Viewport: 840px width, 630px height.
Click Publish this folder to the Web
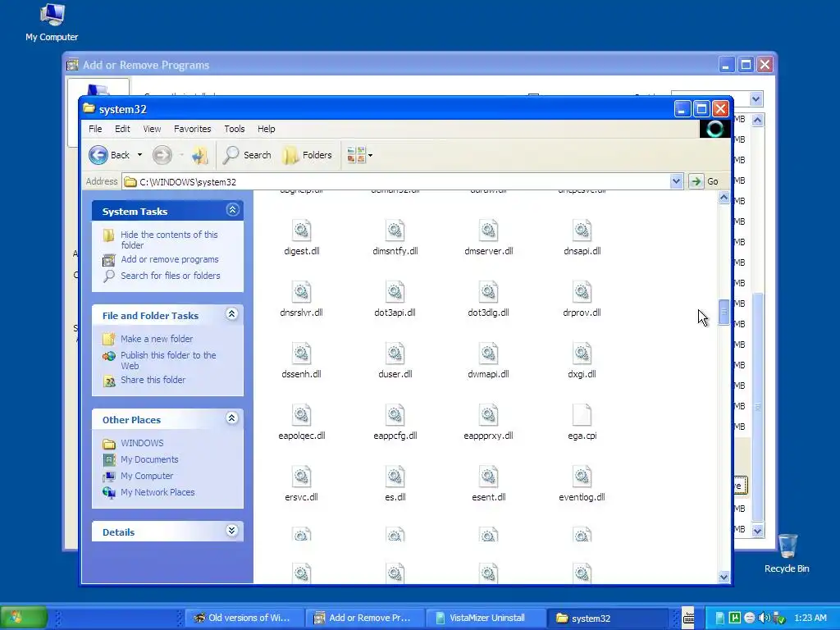(168, 360)
